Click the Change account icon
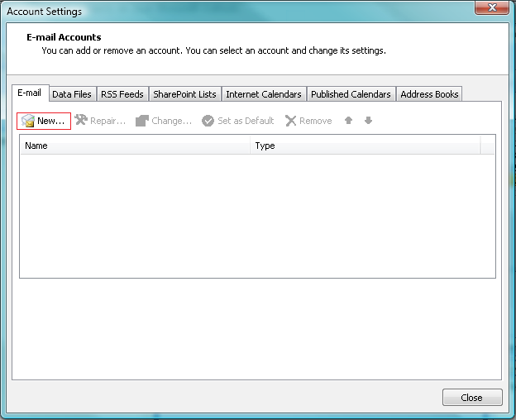This screenshot has height=420, width=516. (x=142, y=121)
